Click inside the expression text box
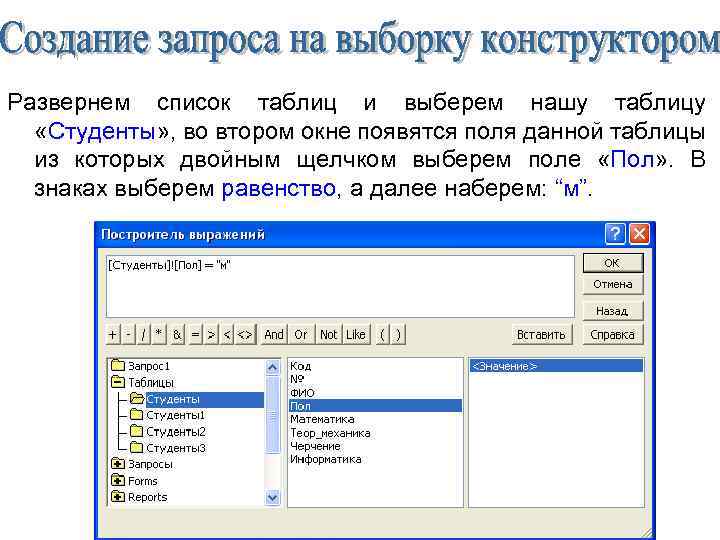The width and height of the screenshot is (720, 540). [x=340, y=286]
